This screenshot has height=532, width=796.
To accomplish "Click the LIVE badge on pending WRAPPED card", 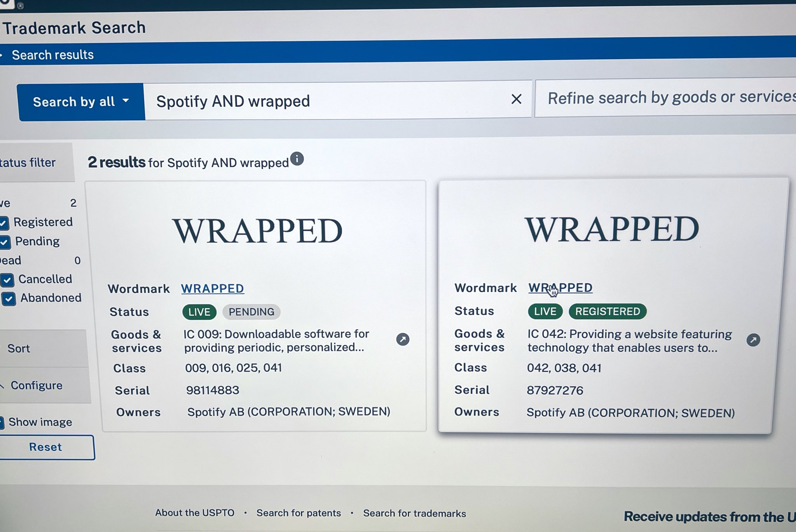I will (199, 312).
